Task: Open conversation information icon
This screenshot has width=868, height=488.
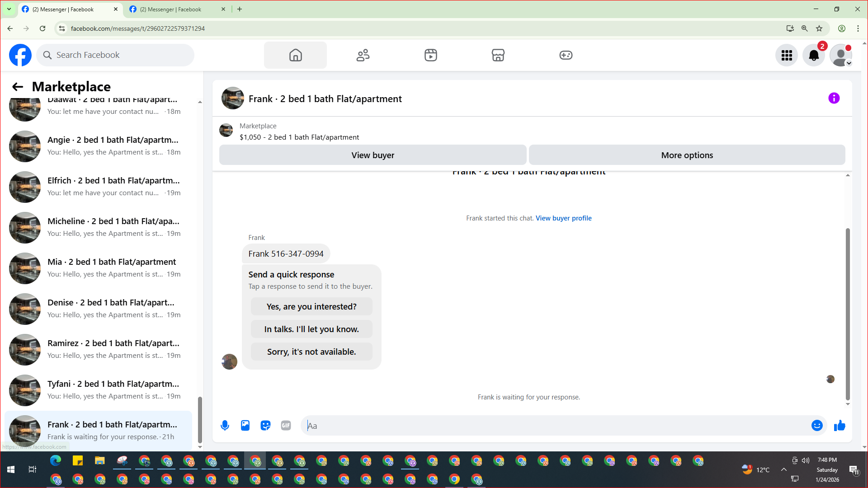Action: click(x=834, y=98)
